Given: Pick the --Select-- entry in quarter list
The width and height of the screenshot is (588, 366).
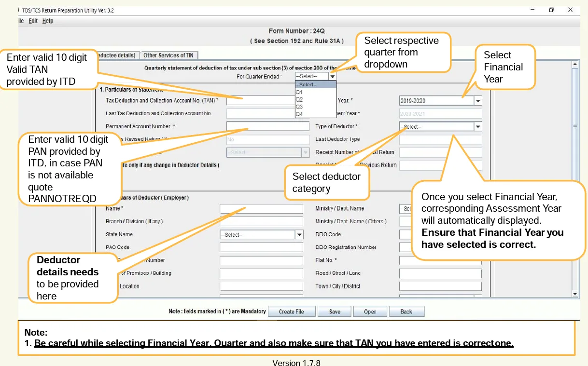Looking at the screenshot, I should [x=315, y=85].
